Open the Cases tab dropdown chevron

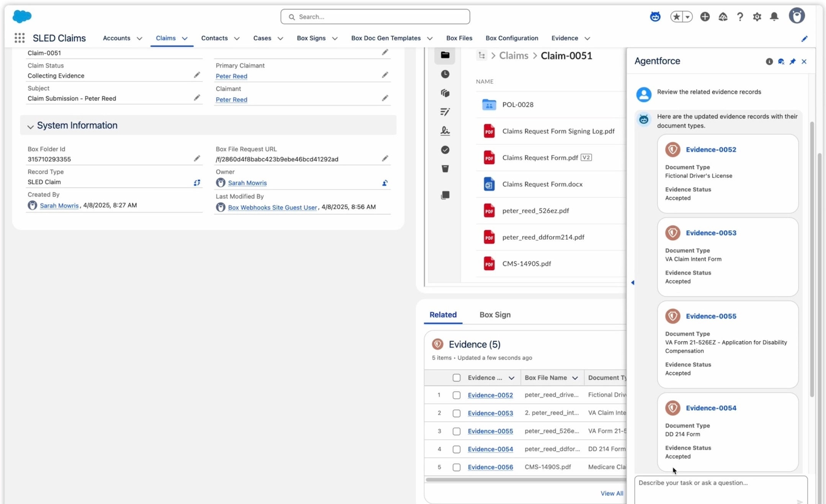coord(280,38)
